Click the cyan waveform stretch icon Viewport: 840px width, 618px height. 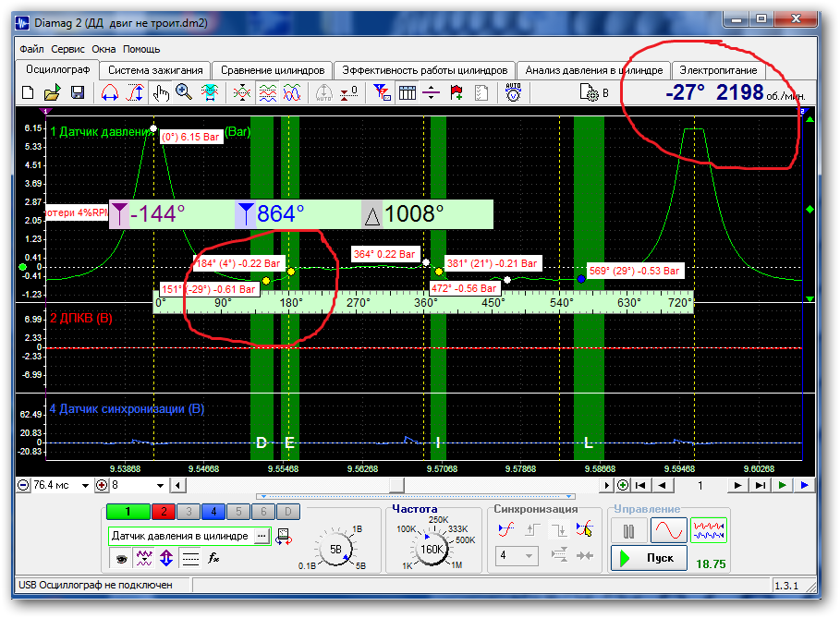pos(210,92)
